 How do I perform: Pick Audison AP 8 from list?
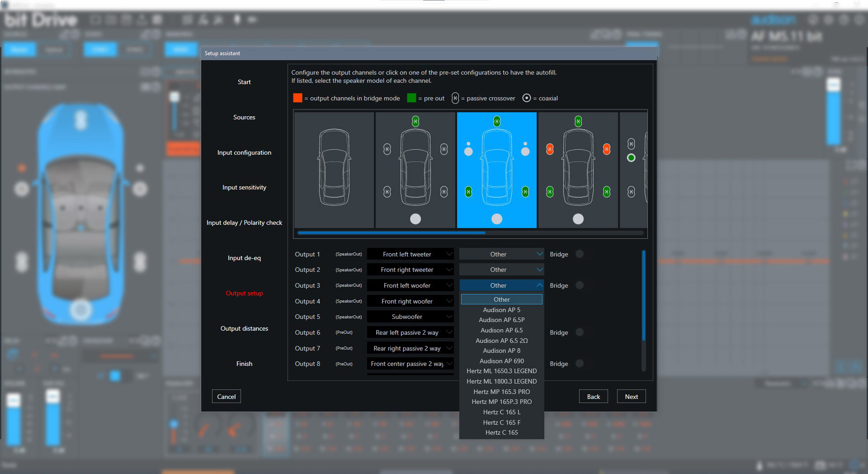[501, 351]
